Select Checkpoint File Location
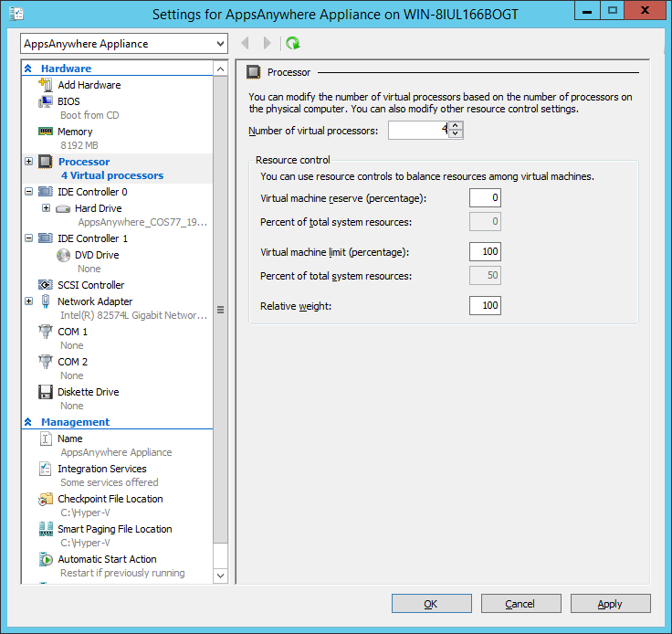 tap(110, 499)
